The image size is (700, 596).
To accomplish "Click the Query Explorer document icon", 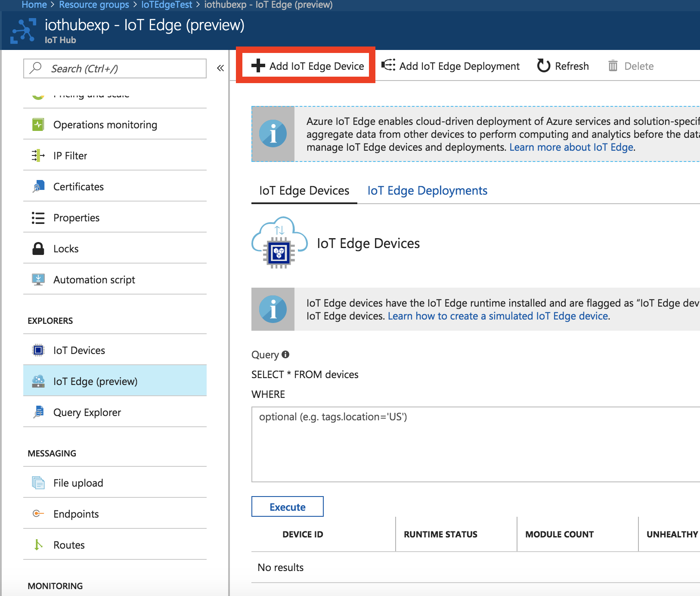I will 38,412.
